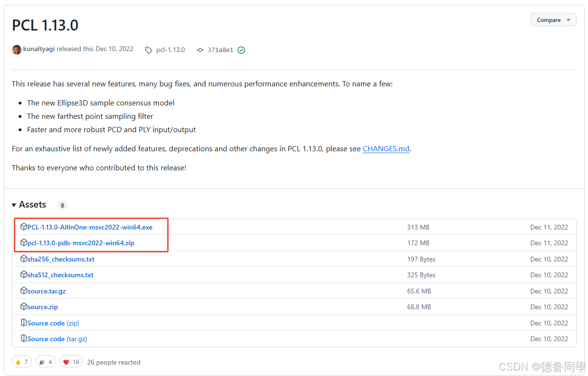This screenshot has height=376, width=588.
Task: Click kunaltyagi's avatar image
Action: [x=17, y=49]
